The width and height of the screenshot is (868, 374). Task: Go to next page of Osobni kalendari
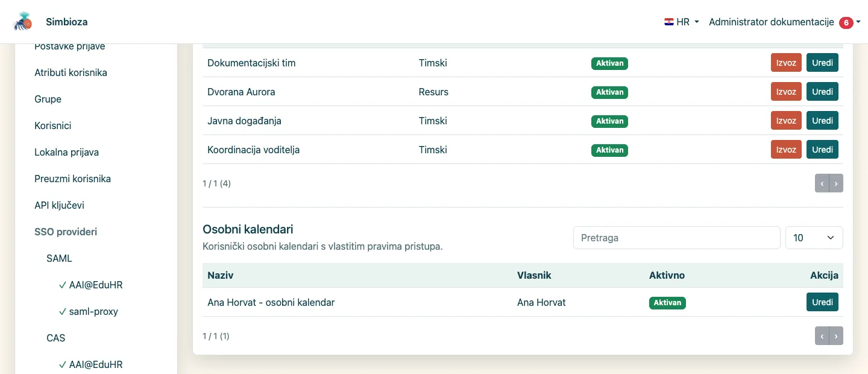(836, 336)
